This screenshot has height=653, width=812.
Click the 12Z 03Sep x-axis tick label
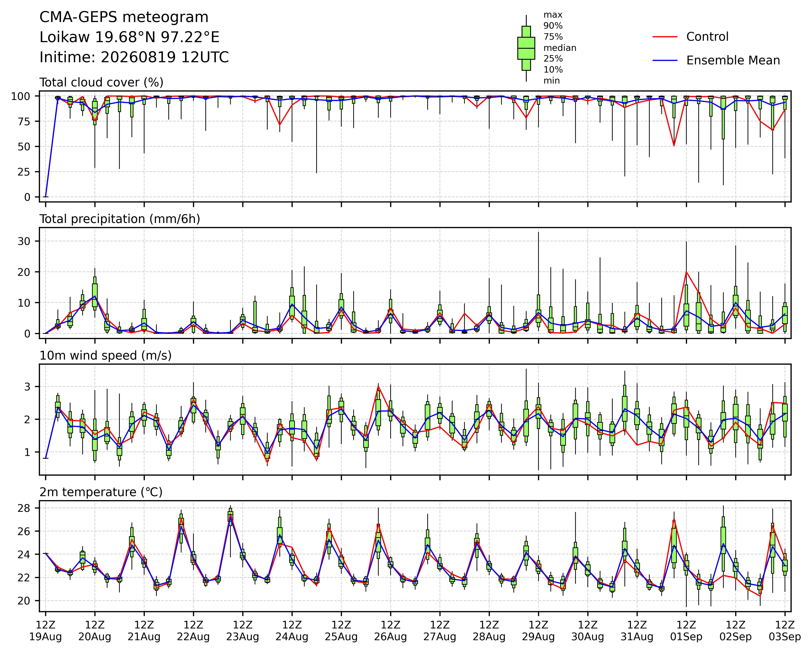(x=785, y=631)
